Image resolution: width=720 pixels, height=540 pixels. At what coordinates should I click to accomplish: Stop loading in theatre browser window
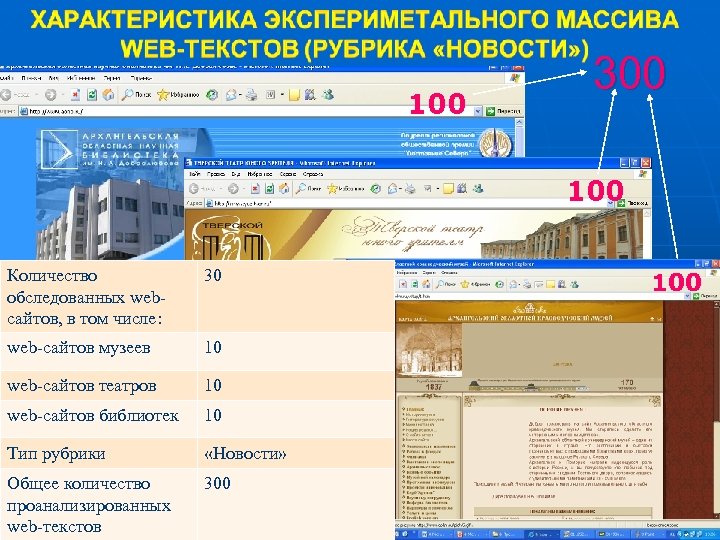pyautogui.click(x=255, y=189)
